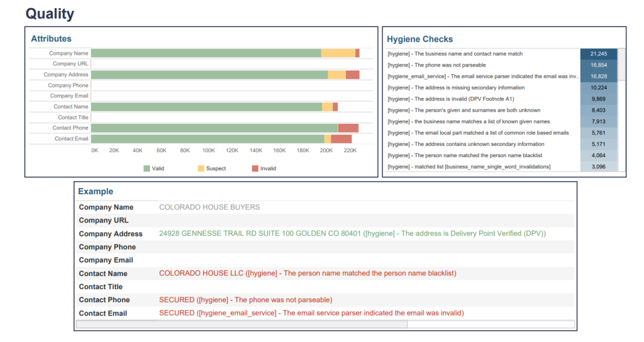This screenshot has height=342, width=644.
Task: Click the Company Address green bar segment
Action: pyautogui.click(x=209, y=75)
